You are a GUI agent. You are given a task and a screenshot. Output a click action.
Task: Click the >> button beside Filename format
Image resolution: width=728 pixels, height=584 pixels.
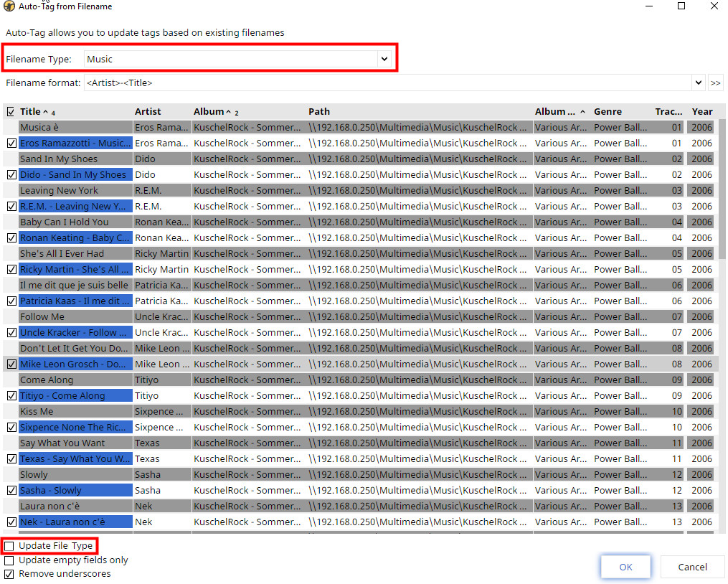(x=715, y=83)
